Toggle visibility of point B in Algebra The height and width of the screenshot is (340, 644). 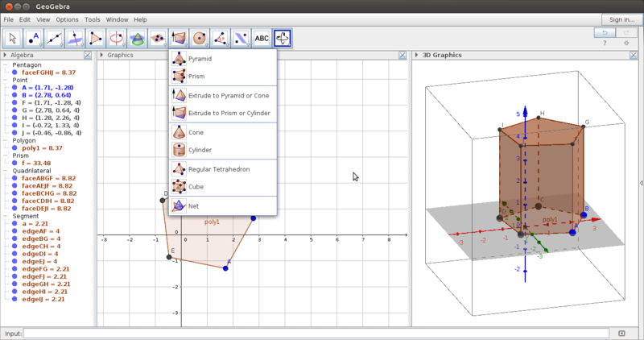(14, 95)
